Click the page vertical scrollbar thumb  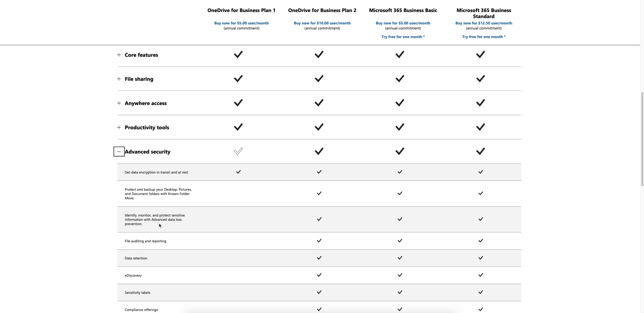pos(642,139)
